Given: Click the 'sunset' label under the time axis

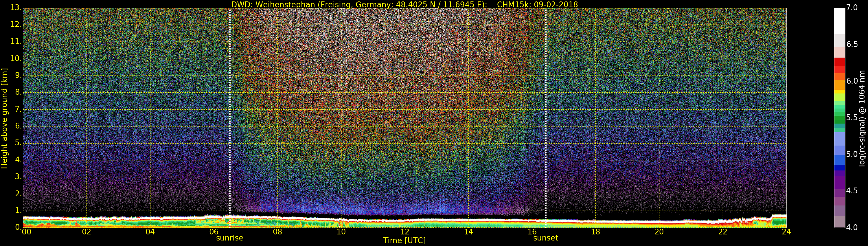Looking at the screenshot, I should point(545,238).
